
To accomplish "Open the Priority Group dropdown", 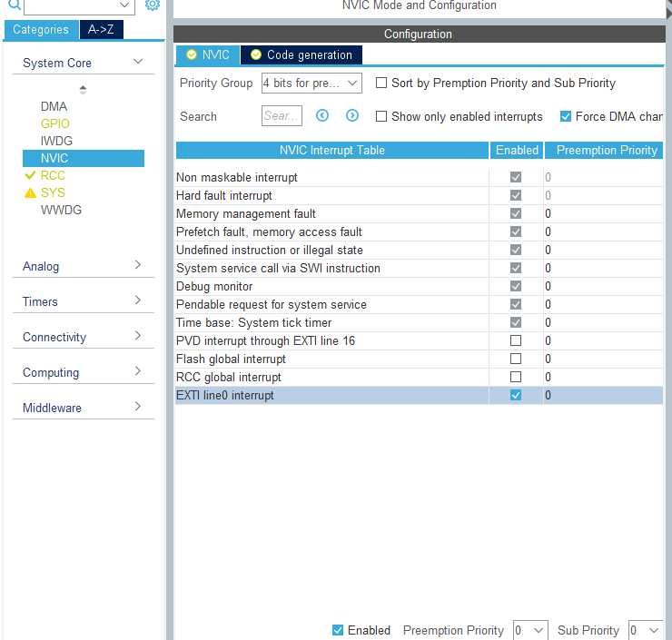I will [311, 83].
